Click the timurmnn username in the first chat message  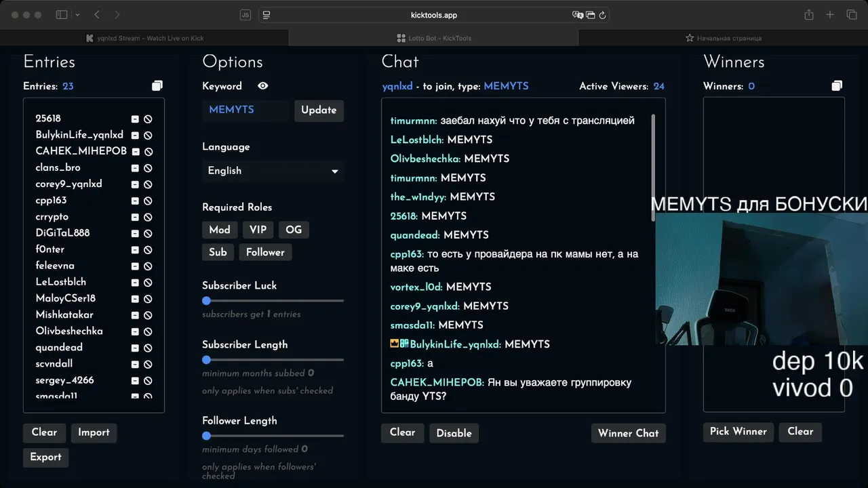[414, 121]
